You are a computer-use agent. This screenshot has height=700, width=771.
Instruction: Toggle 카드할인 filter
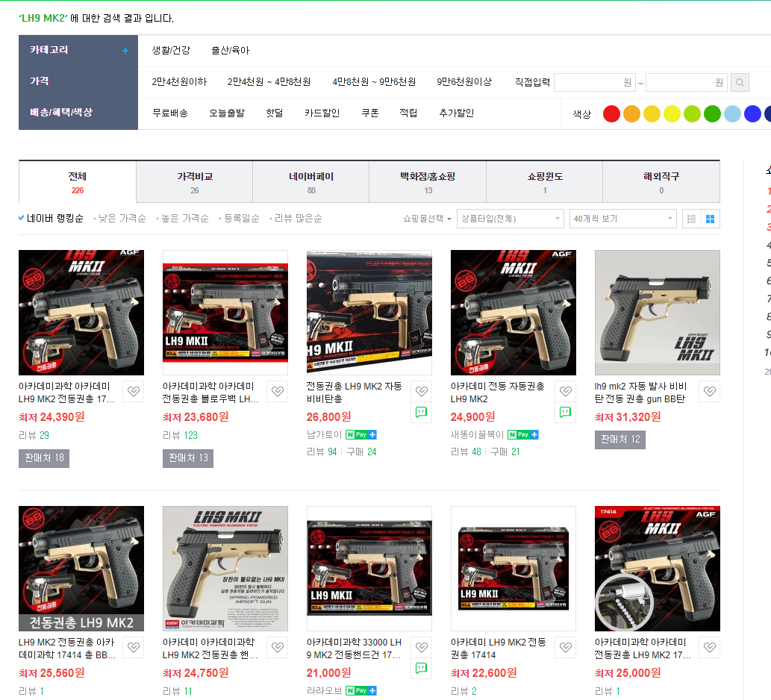322,113
